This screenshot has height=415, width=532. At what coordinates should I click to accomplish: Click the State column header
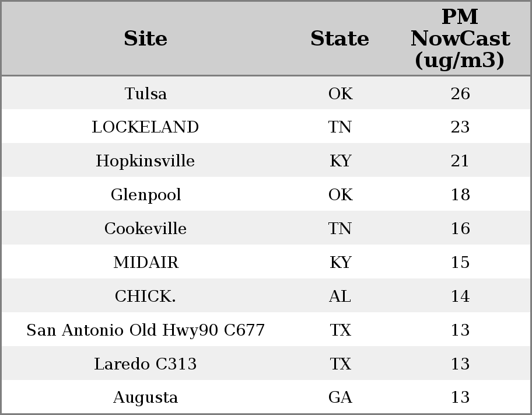[x=339, y=39]
